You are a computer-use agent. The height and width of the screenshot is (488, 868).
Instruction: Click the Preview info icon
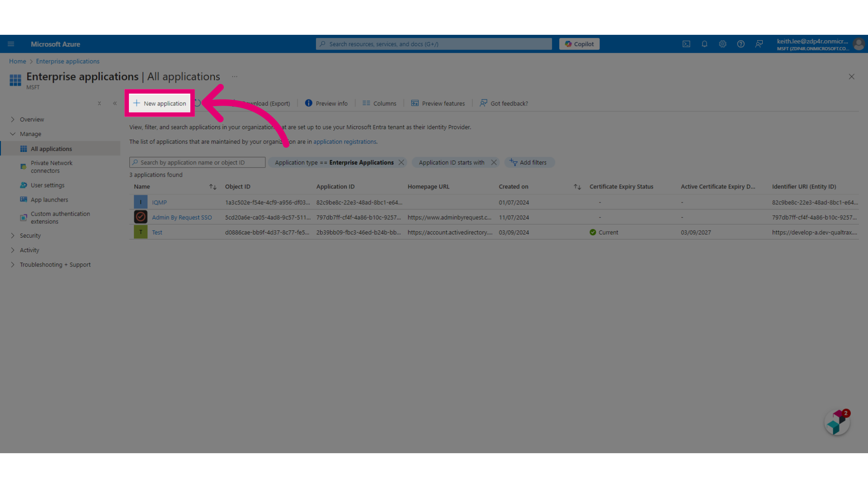(x=309, y=103)
